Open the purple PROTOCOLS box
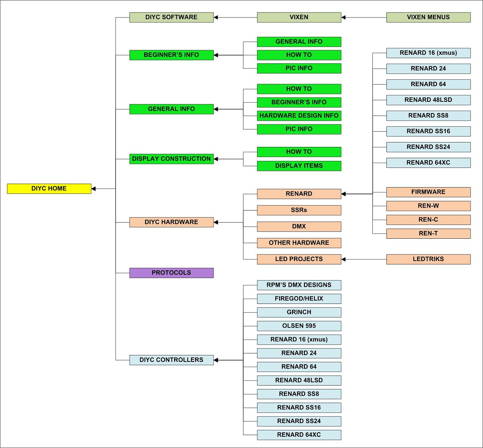The width and height of the screenshot is (483, 448). point(171,273)
